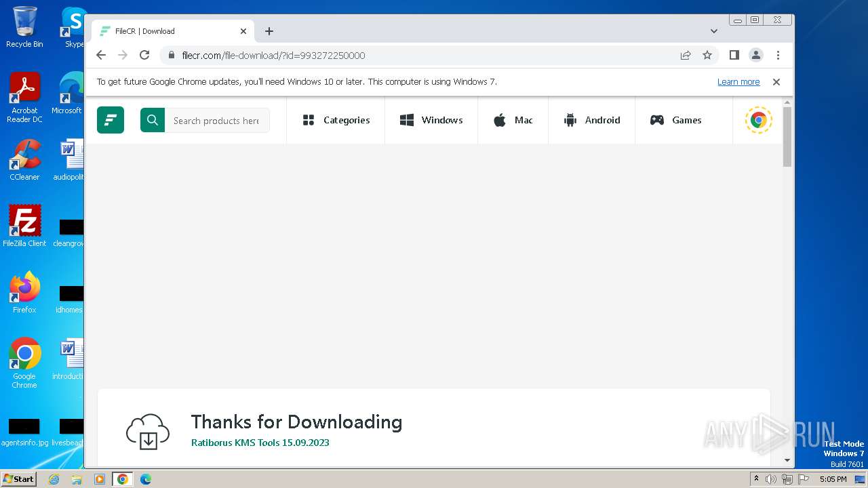Image resolution: width=868 pixels, height=488 pixels.
Task: Click the Chrome taskbar button
Action: (122, 479)
